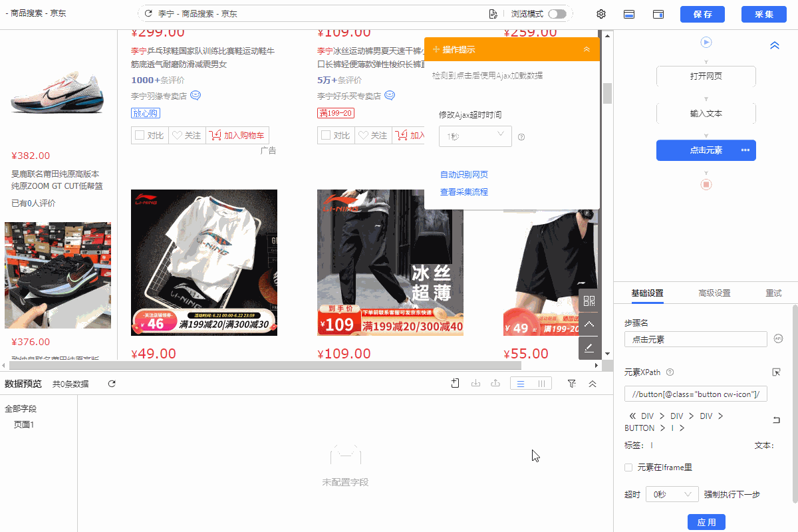The image size is (798, 532).
Task: Click the export (upload) icon in data preview
Action: pos(495,383)
